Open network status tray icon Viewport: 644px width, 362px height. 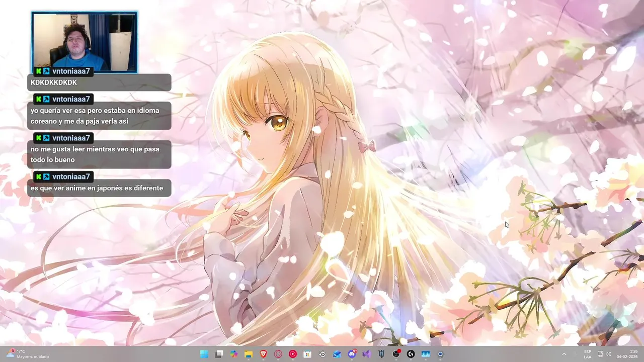(x=600, y=354)
